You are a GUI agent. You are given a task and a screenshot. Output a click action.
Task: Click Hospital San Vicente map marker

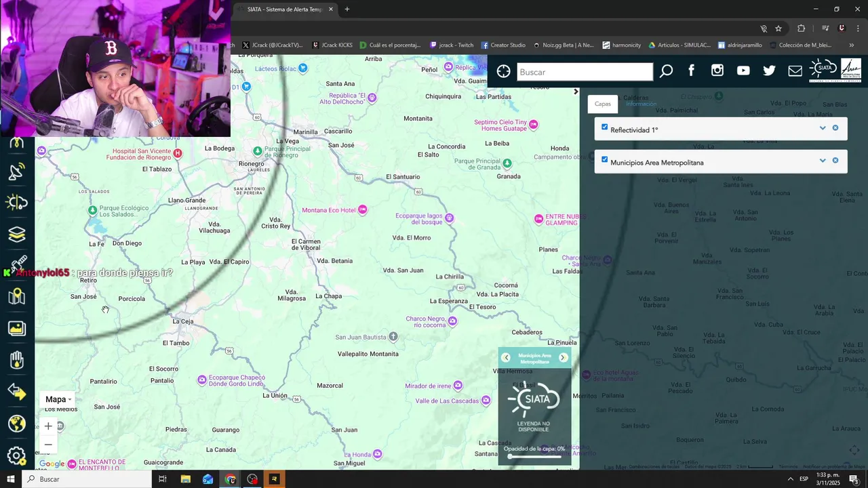point(178,153)
